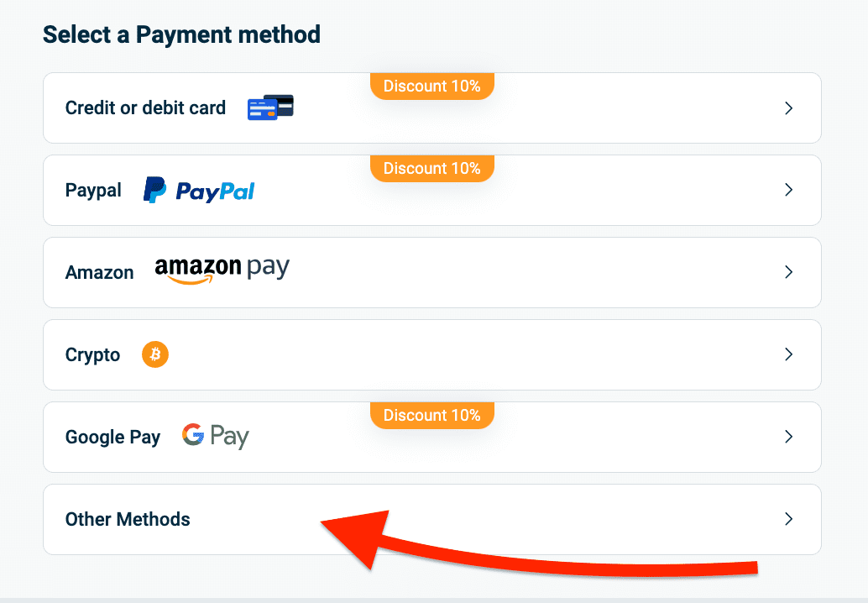This screenshot has width=868, height=603.
Task: Click the Google Pay logo
Action: pos(215,437)
